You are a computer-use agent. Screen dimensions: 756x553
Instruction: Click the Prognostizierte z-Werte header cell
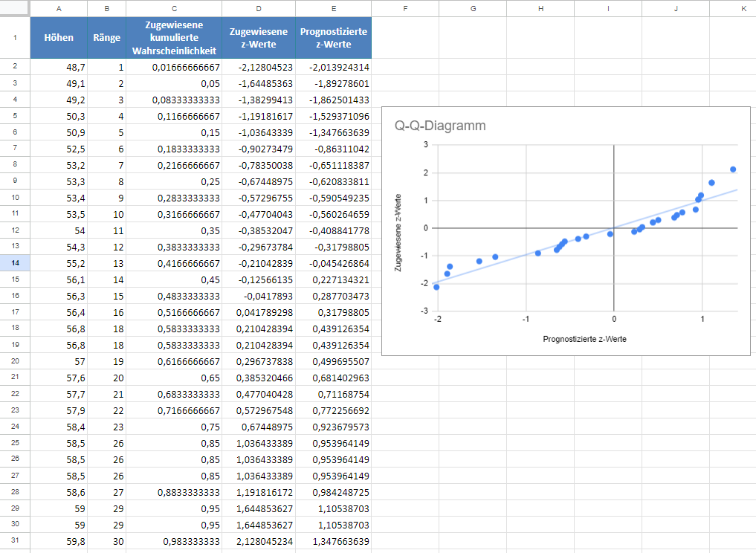334,38
